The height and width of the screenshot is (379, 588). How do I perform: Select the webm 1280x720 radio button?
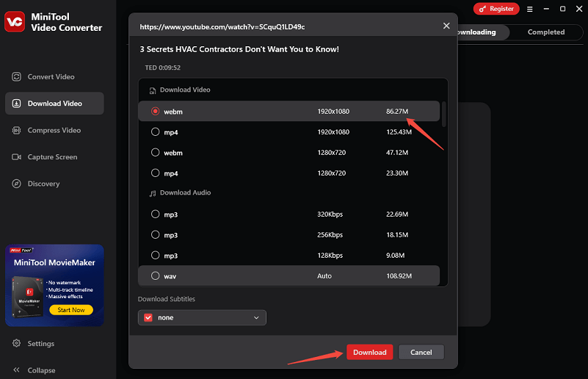point(155,152)
